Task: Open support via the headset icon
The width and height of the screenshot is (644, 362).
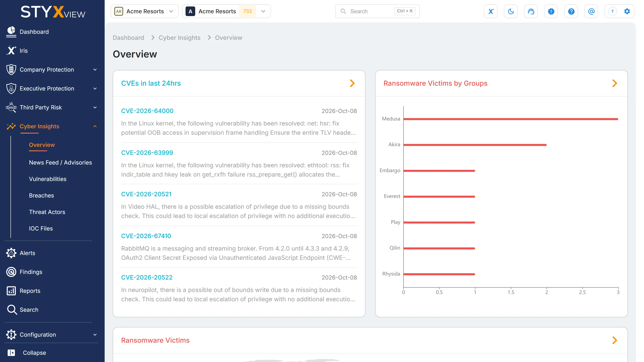Action: (531, 11)
